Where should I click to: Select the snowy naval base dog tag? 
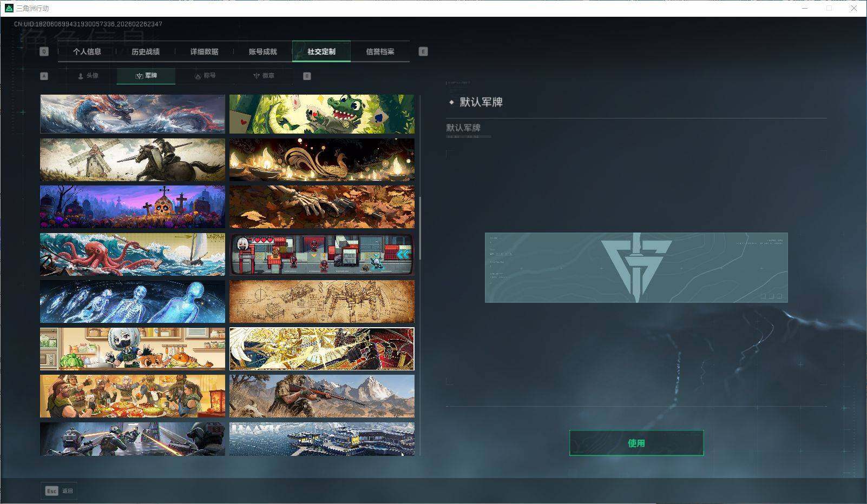(322, 439)
